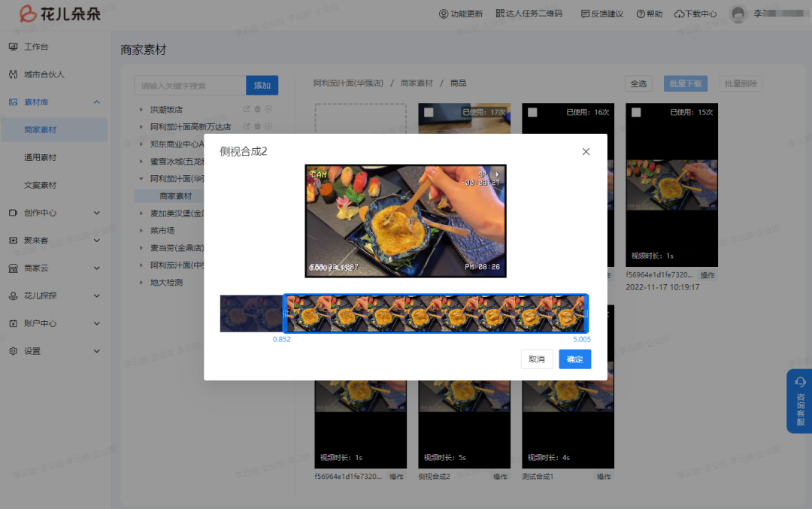This screenshot has height=509, width=812.
Task: Tick checkbox on 已使用: 16次 card
Action: click(532, 112)
